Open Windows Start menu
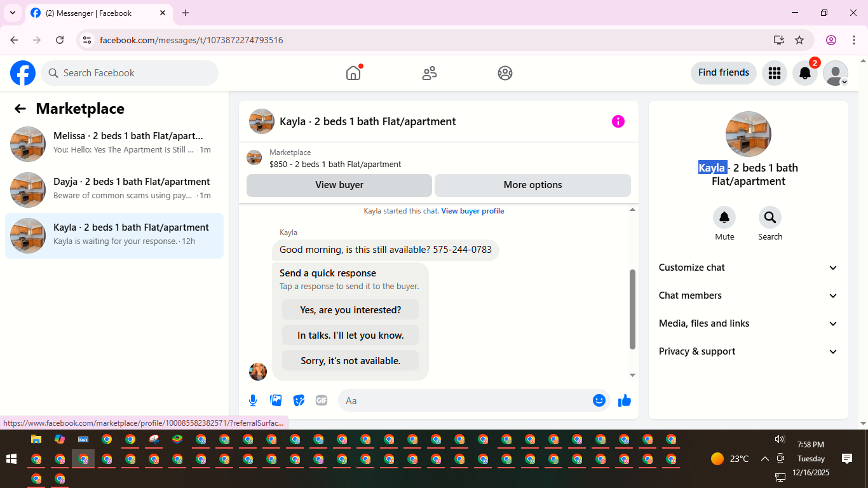This screenshot has height=488, width=868. coord(11,459)
